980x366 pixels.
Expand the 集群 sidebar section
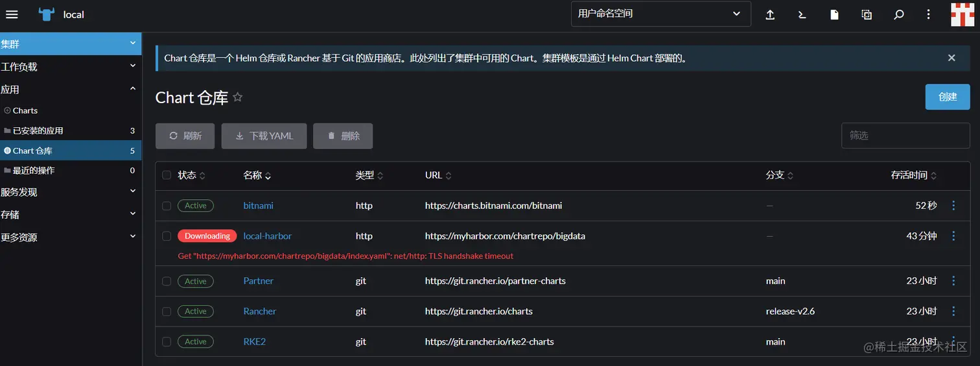[71, 43]
